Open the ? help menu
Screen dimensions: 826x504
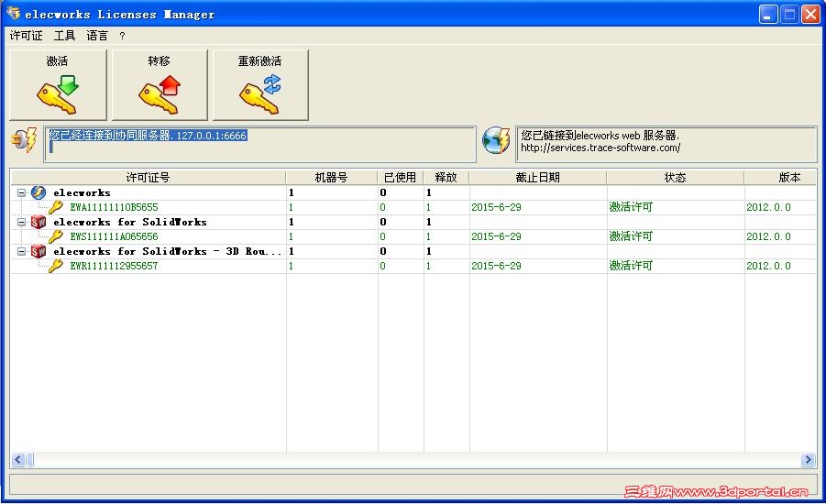point(122,36)
